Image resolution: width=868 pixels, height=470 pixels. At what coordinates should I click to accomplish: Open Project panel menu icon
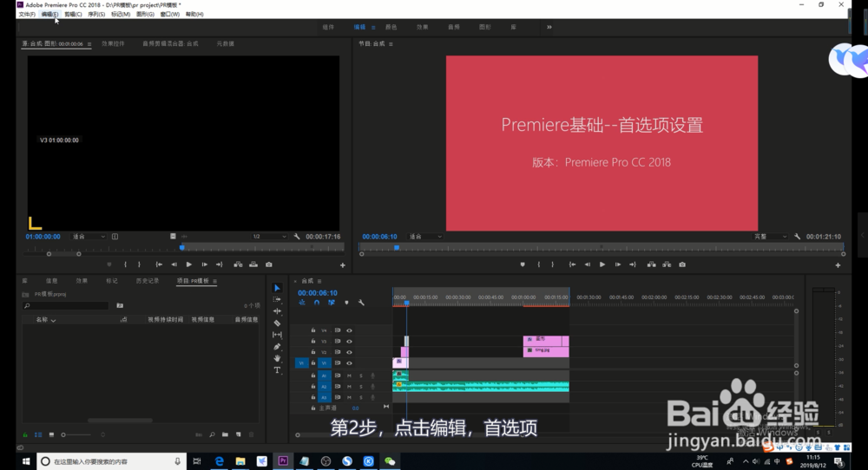coord(214,281)
